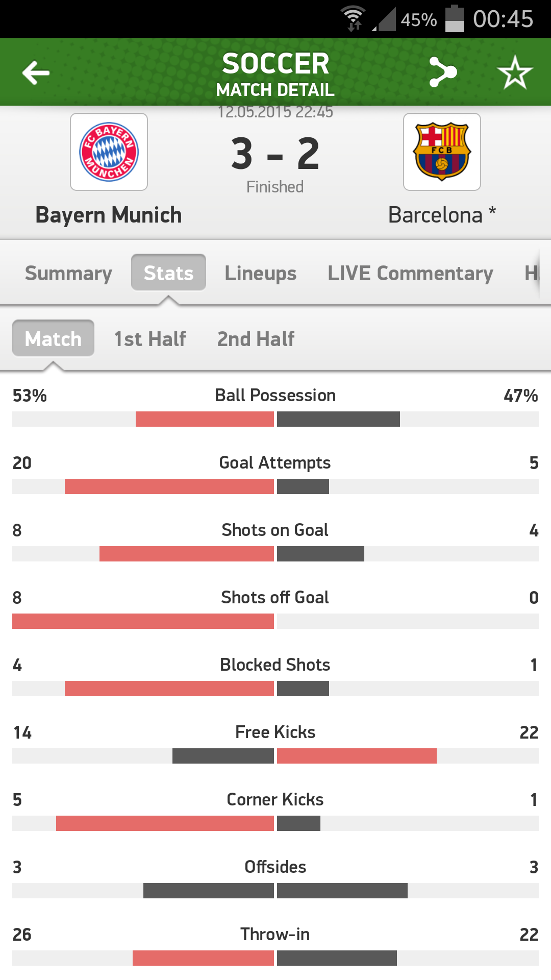Tap the Ball Possession bar
The width and height of the screenshot is (551, 980).
coord(275,419)
